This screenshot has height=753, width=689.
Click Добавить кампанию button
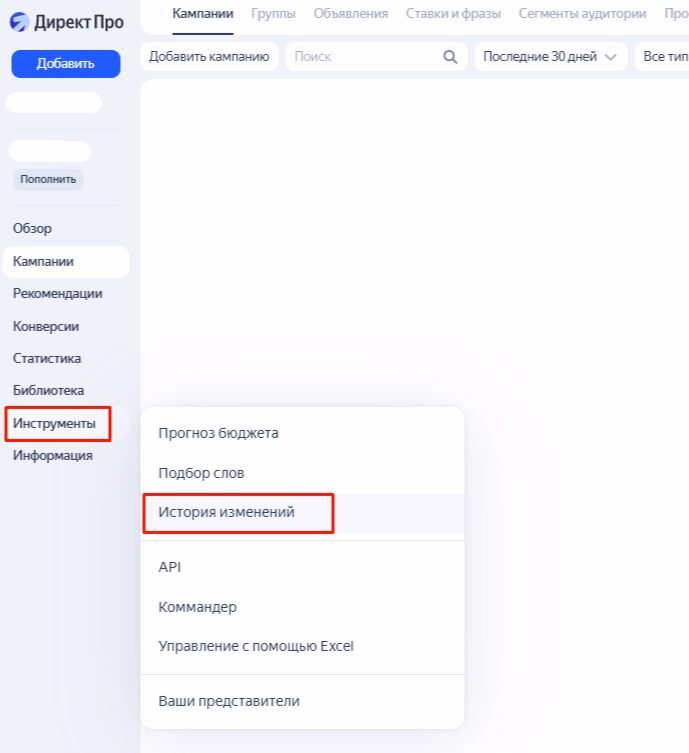click(210, 57)
